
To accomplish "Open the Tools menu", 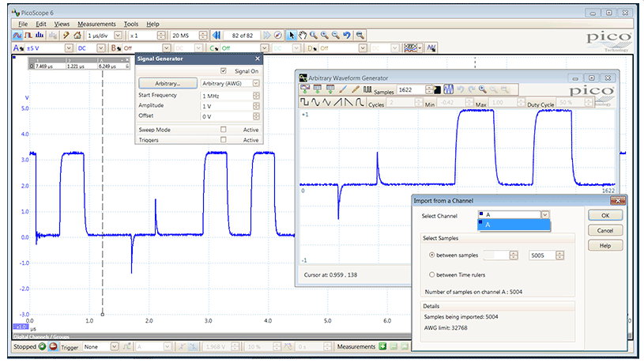I will point(131,24).
